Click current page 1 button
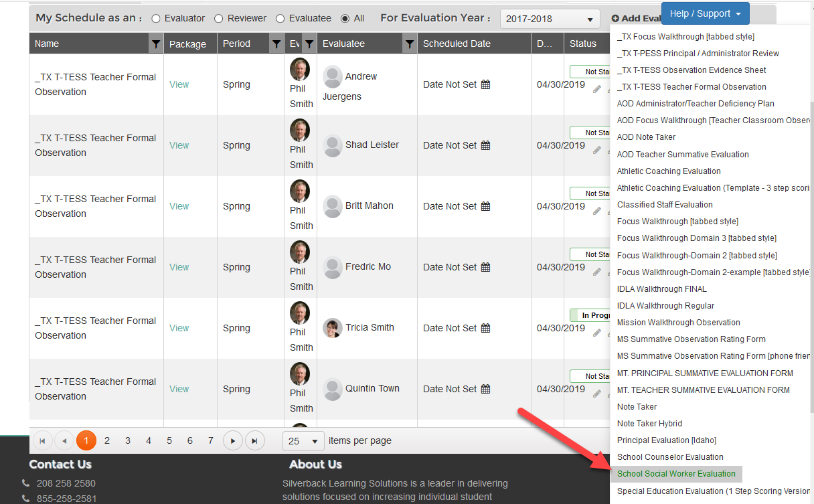The image size is (814, 504). pyautogui.click(x=86, y=440)
